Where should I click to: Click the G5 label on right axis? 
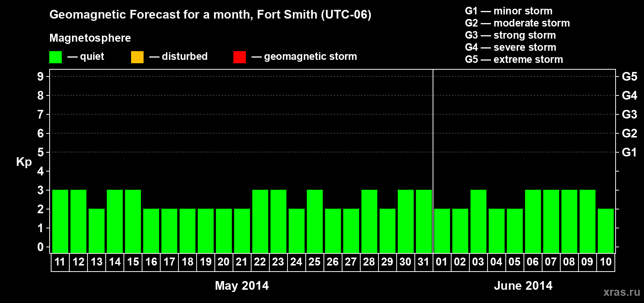pos(629,77)
